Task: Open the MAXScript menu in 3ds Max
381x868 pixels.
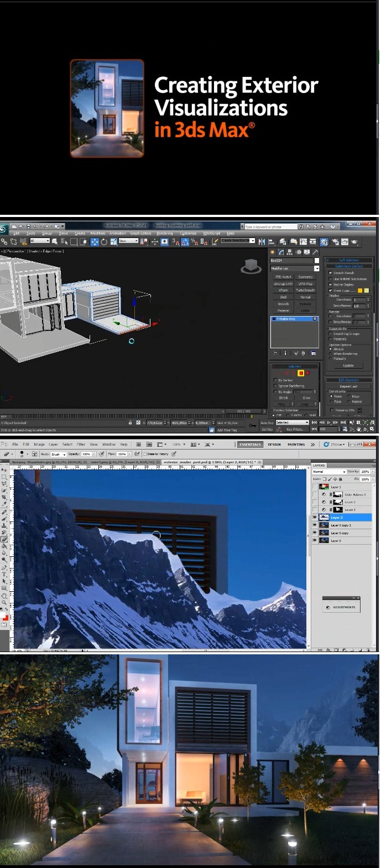Action: (x=212, y=233)
